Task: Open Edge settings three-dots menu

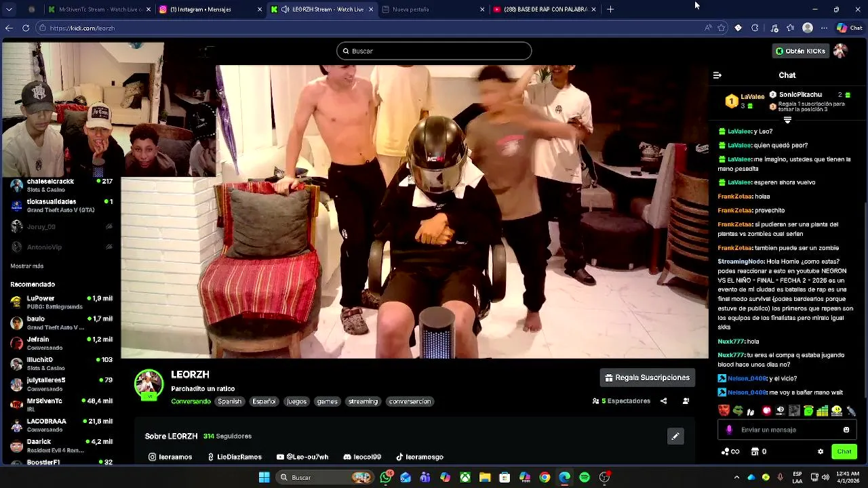Action: pyautogui.click(x=824, y=28)
